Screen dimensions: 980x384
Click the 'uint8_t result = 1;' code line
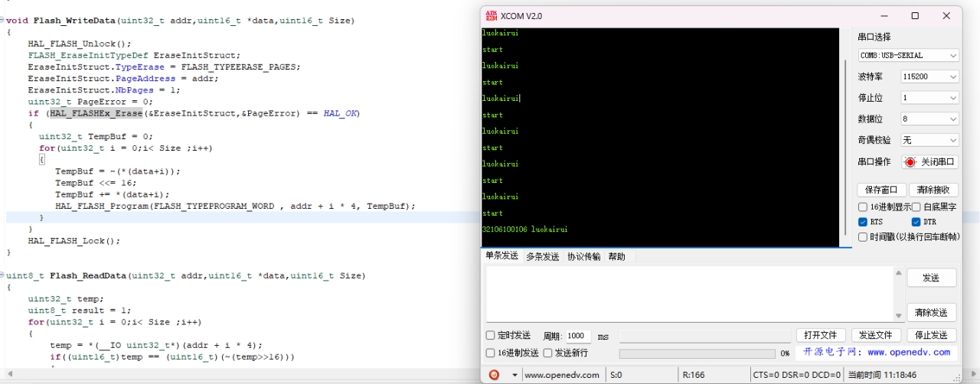[80, 311]
